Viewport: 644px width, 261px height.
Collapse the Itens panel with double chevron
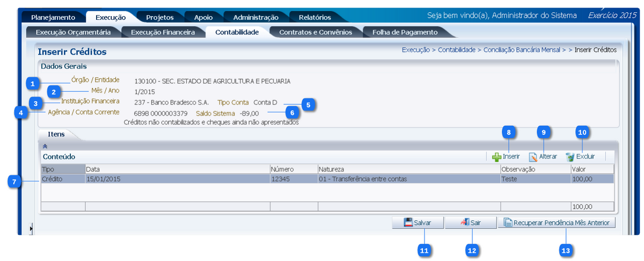(45, 146)
